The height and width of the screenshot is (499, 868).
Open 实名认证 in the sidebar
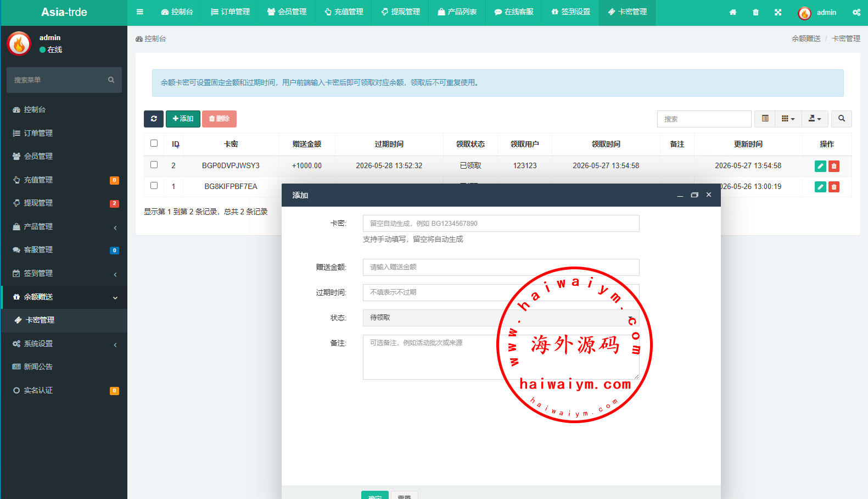[x=64, y=390]
